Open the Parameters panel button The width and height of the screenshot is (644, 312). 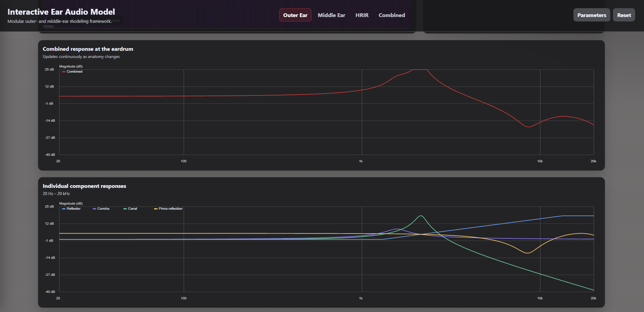tap(591, 15)
